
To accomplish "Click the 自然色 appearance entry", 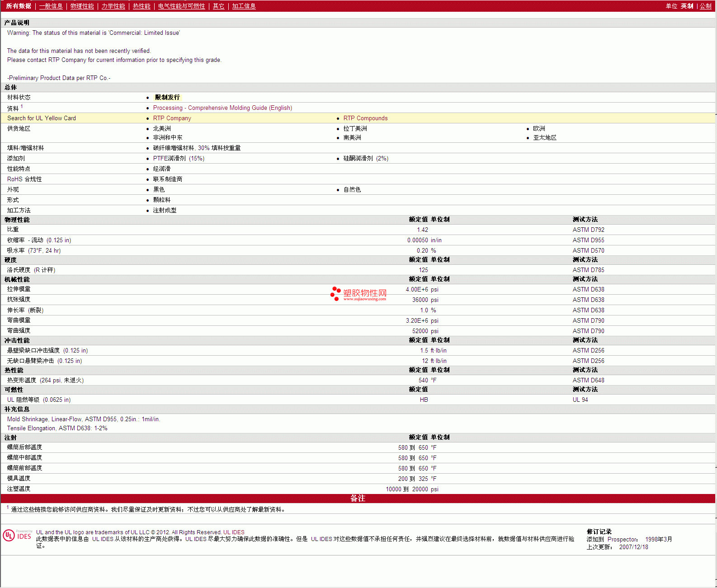I will (x=352, y=190).
